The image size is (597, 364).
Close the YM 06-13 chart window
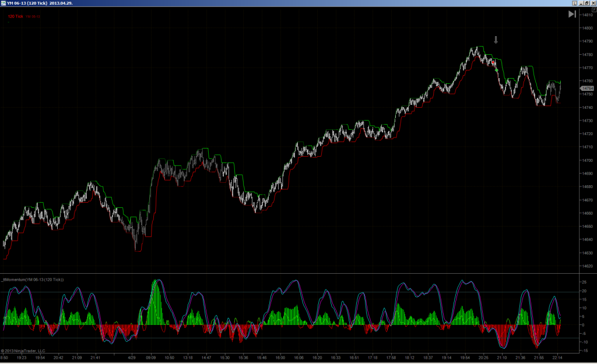pyautogui.click(x=593, y=3)
